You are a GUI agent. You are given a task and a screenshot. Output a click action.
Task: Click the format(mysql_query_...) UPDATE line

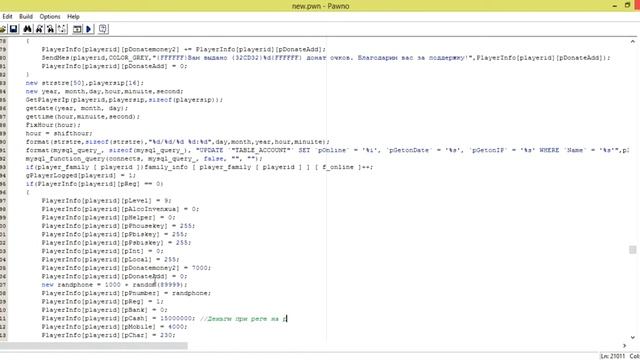point(327,151)
